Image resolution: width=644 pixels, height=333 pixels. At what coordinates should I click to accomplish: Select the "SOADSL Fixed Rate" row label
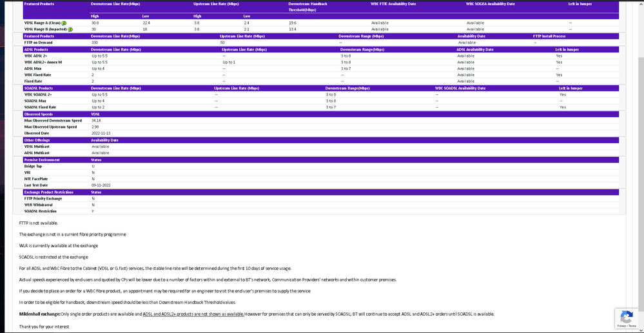click(40, 107)
